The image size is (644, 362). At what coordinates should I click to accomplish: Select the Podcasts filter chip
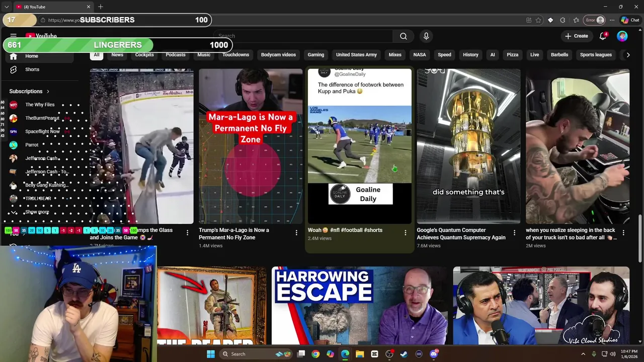click(x=176, y=55)
